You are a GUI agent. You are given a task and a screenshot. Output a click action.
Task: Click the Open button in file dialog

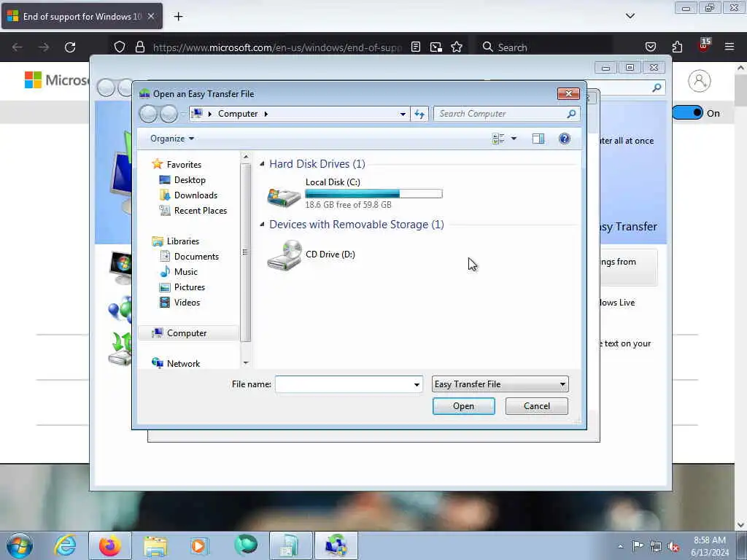[463, 406]
